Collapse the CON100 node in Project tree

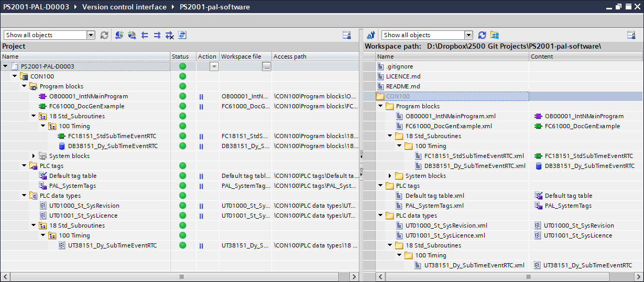[x=15, y=76]
